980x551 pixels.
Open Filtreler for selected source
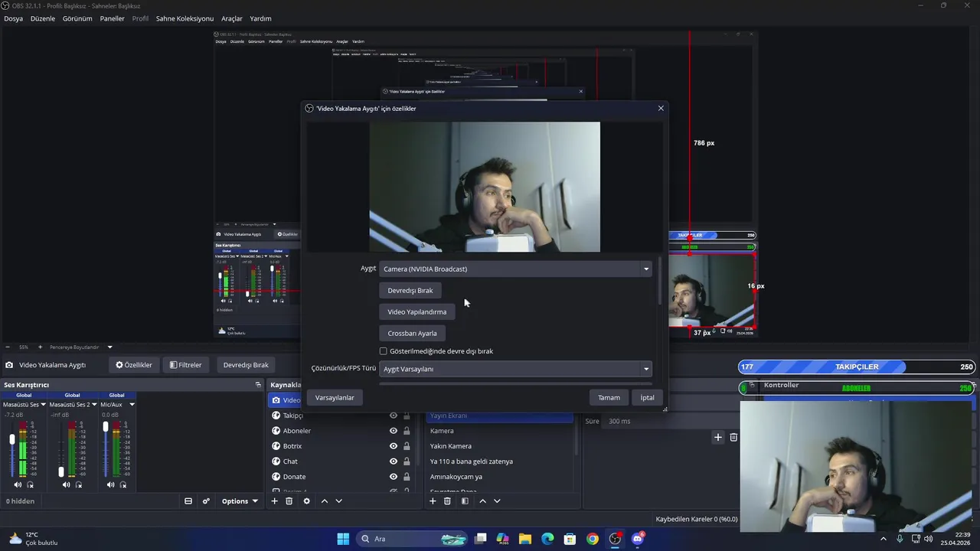[x=186, y=365]
